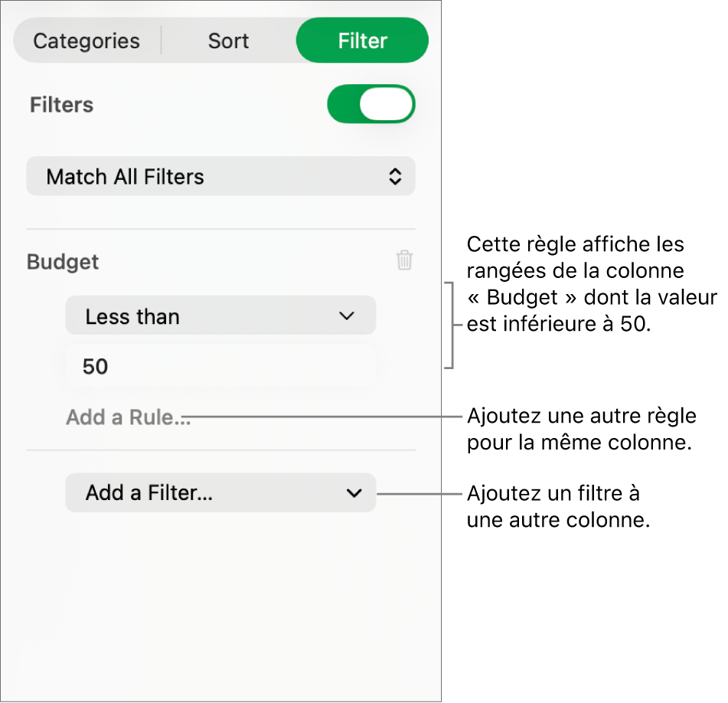Click Add a Rule for the Budget column

click(128, 417)
